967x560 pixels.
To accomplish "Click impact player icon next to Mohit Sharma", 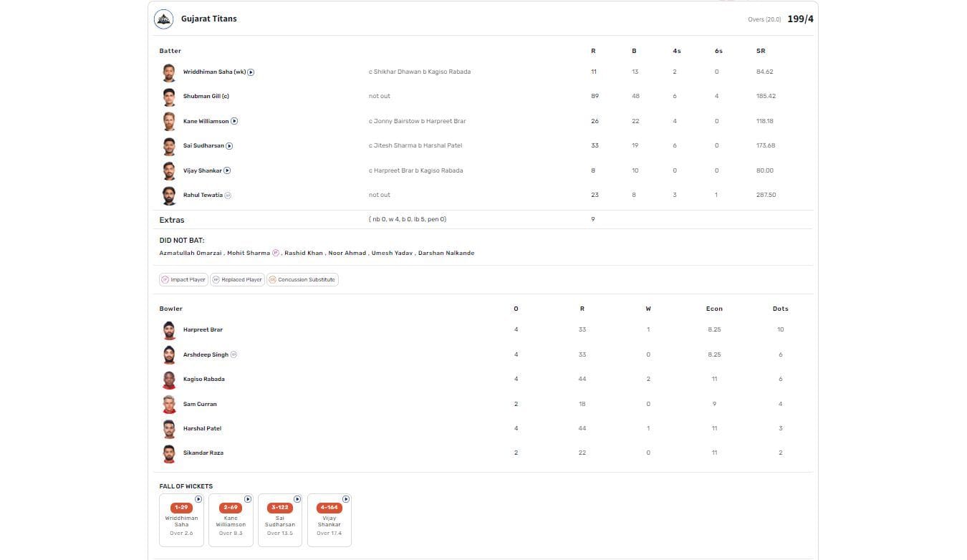I will click(276, 253).
